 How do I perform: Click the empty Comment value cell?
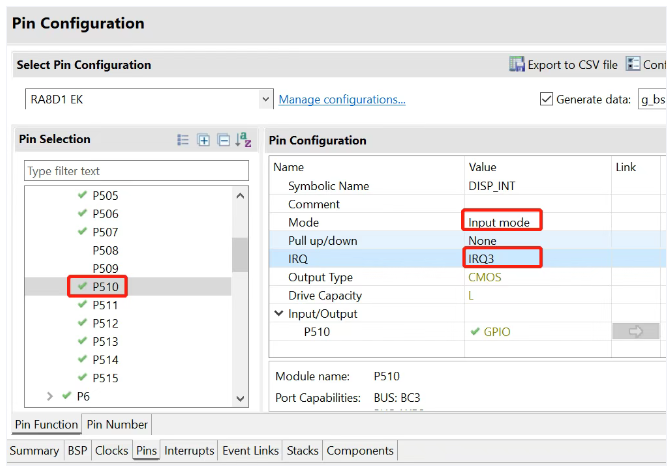coord(538,204)
